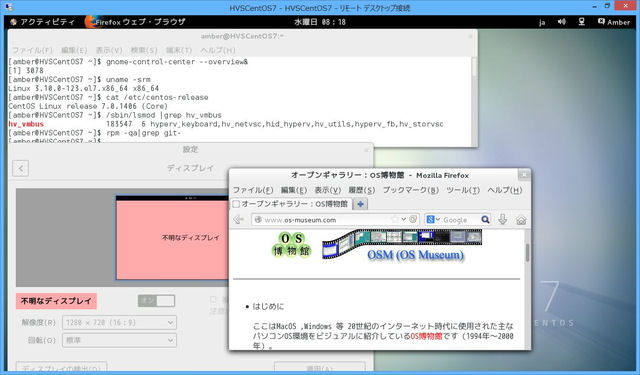This screenshot has width=640, height=375.
Task: Open a new tab with plus button
Action: pos(360,204)
